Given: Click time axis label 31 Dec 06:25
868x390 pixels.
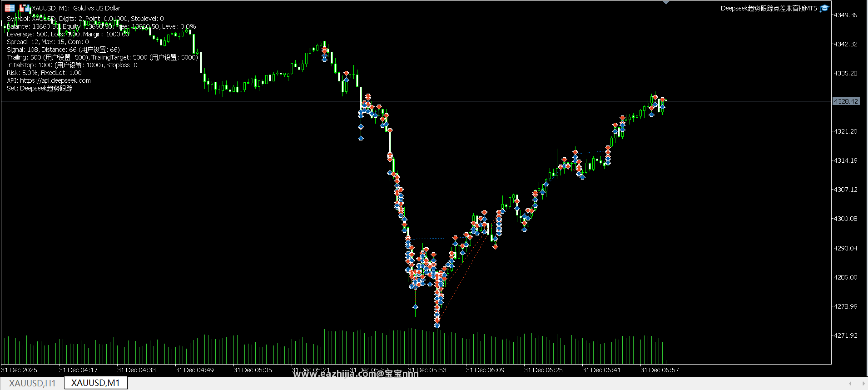Looking at the screenshot, I should pyautogui.click(x=543, y=370).
